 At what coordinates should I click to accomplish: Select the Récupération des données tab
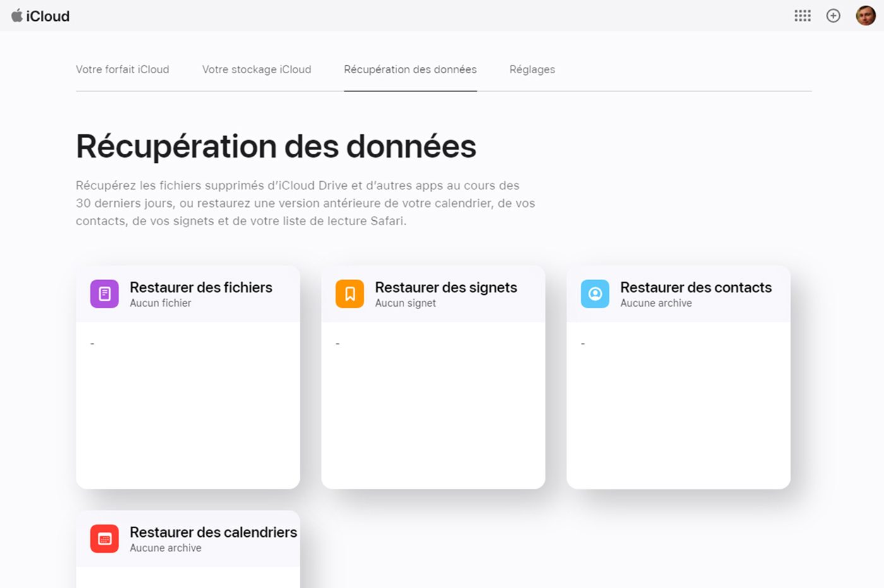pyautogui.click(x=410, y=69)
